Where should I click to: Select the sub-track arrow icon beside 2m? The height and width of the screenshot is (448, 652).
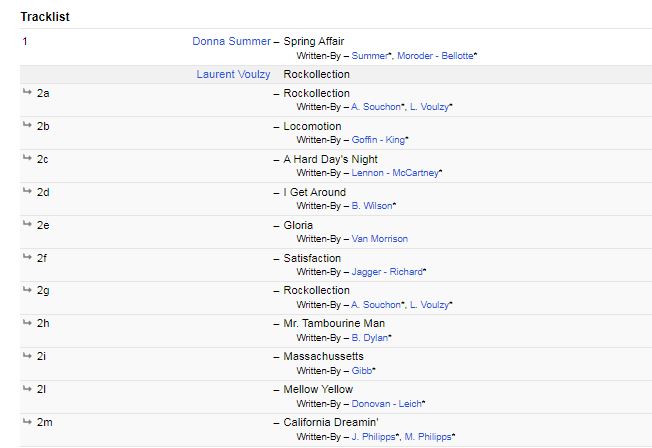(x=27, y=423)
